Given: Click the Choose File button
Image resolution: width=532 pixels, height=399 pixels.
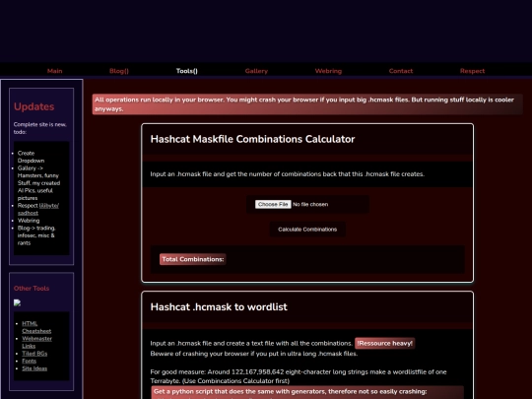Looking at the screenshot, I should coord(273,204).
